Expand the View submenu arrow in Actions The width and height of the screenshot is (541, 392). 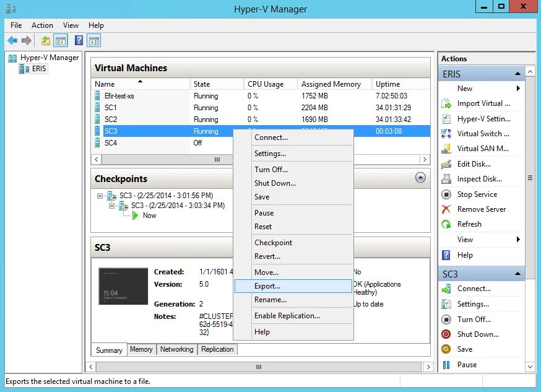(x=518, y=240)
